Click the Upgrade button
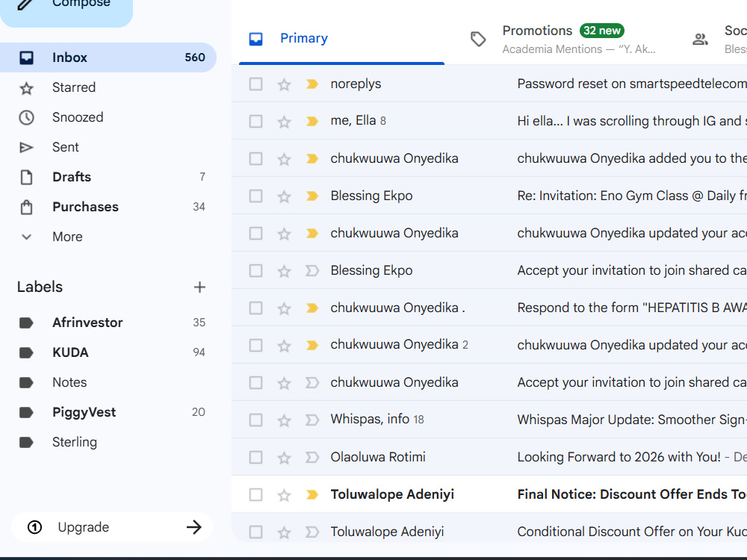Screen dimensions: 747x560 coord(112,527)
